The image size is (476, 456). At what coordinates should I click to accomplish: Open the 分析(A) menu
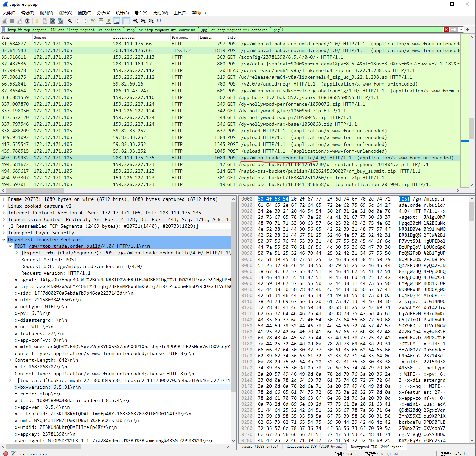tap(104, 13)
